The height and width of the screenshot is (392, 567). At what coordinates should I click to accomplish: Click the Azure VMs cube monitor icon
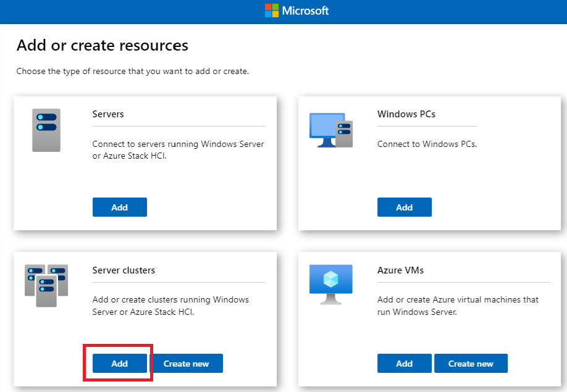(x=330, y=284)
